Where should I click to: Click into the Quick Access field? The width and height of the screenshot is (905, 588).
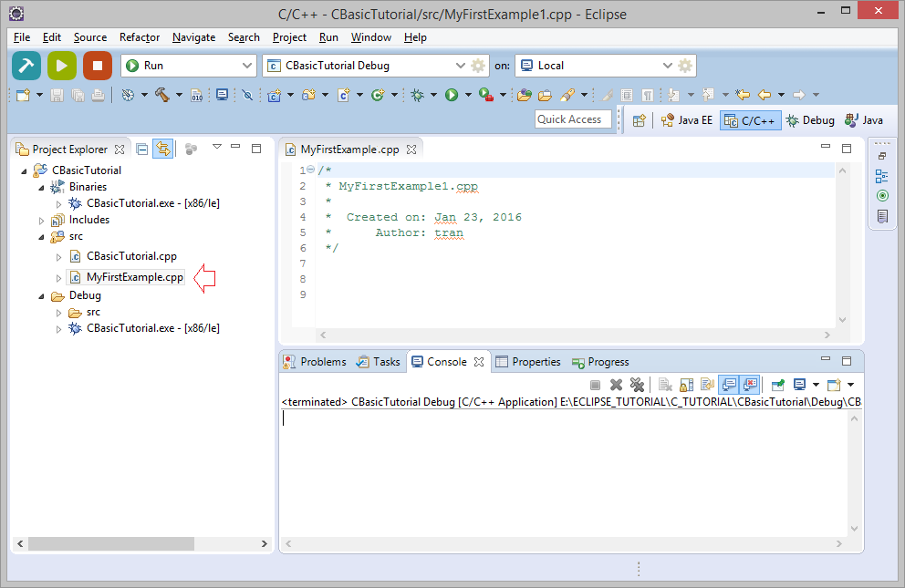(x=573, y=119)
